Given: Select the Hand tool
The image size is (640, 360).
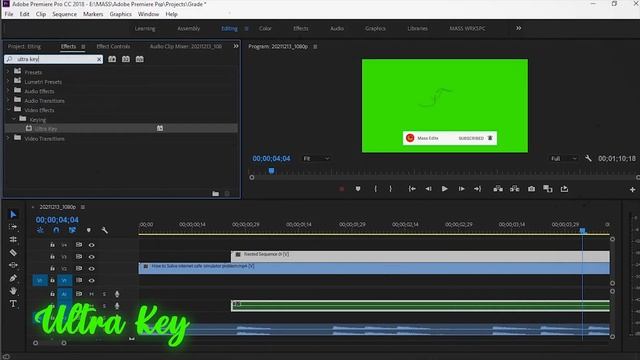Looking at the screenshot, I should coord(13,291).
